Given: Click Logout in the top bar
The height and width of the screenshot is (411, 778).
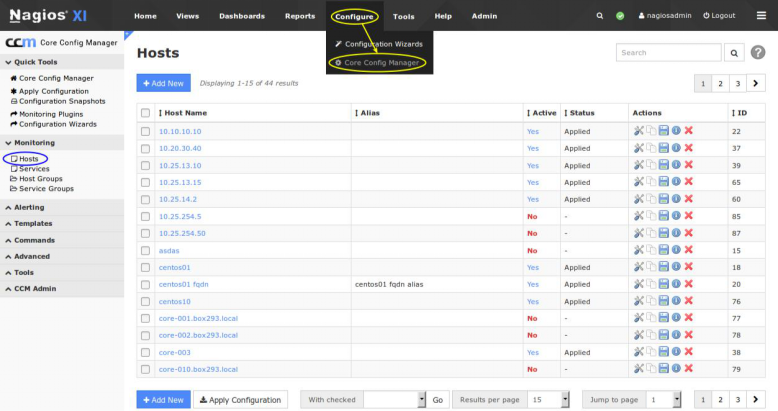Looking at the screenshot, I should pyautogui.click(x=719, y=15).
